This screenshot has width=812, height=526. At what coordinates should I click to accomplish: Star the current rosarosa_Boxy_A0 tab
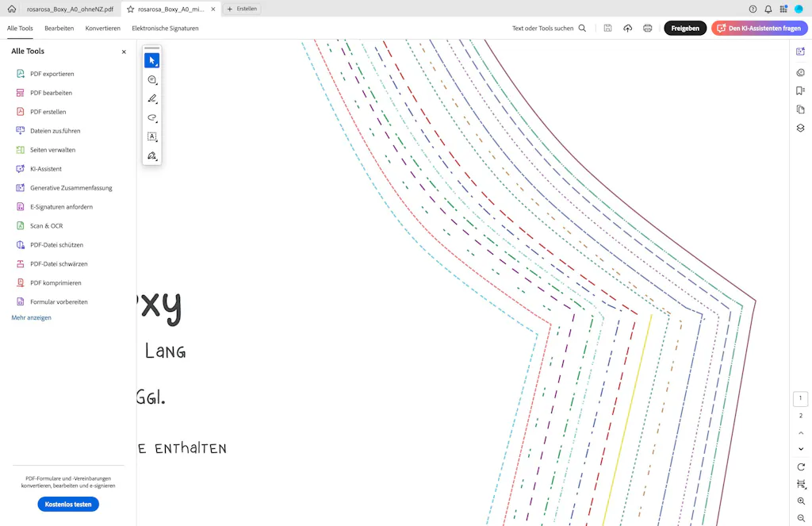pyautogui.click(x=131, y=9)
